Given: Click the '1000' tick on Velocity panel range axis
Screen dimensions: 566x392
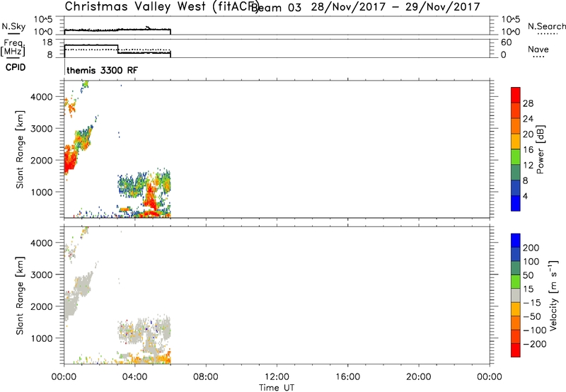Looking at the screenshot, I should coord(42,339).
